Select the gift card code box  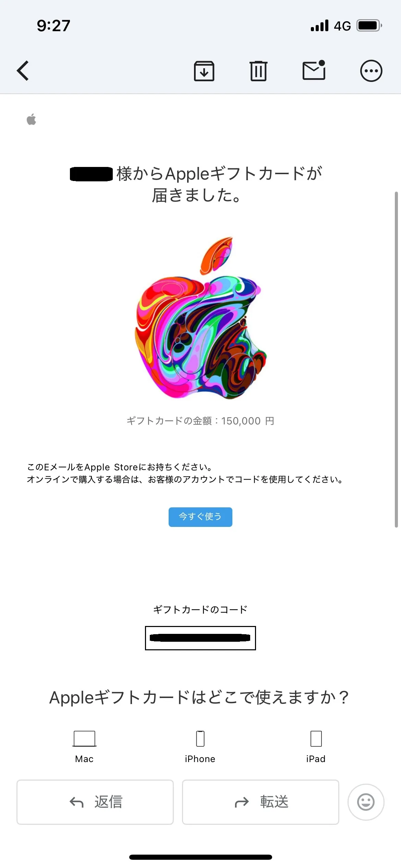[x=200, y=638]
